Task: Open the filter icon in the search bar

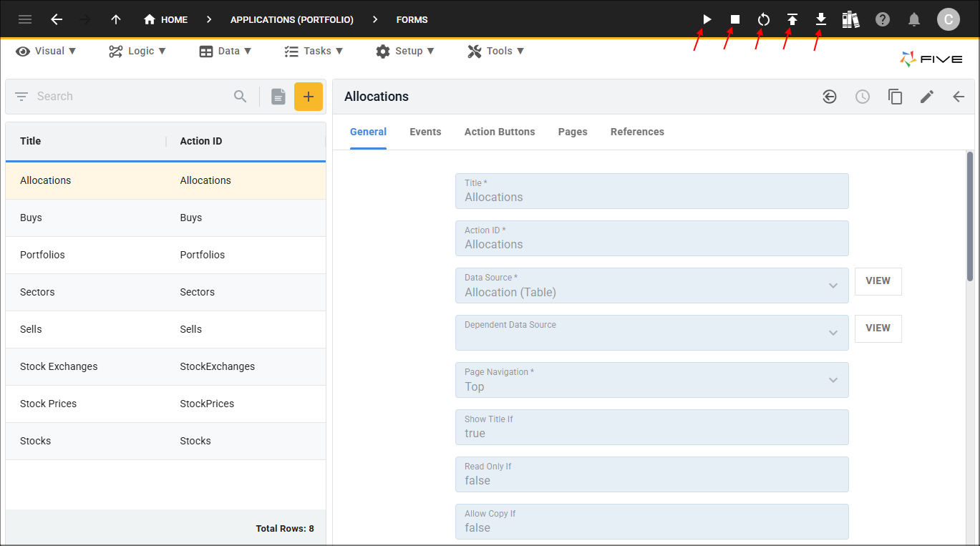Action: point(21,96)
